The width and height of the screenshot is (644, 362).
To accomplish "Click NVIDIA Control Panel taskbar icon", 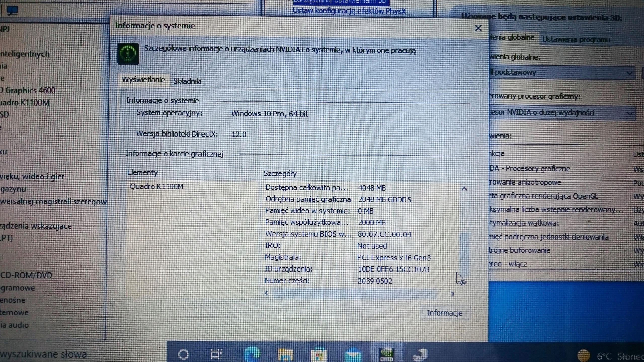I will pyautogui.click(x=386, y=354).
